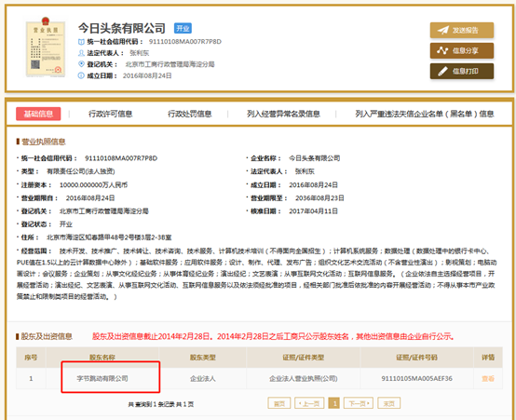Click the 信息分享 button
Image resolution: width=516 pixels, height=420 pixels.
[x=462, y=50]
